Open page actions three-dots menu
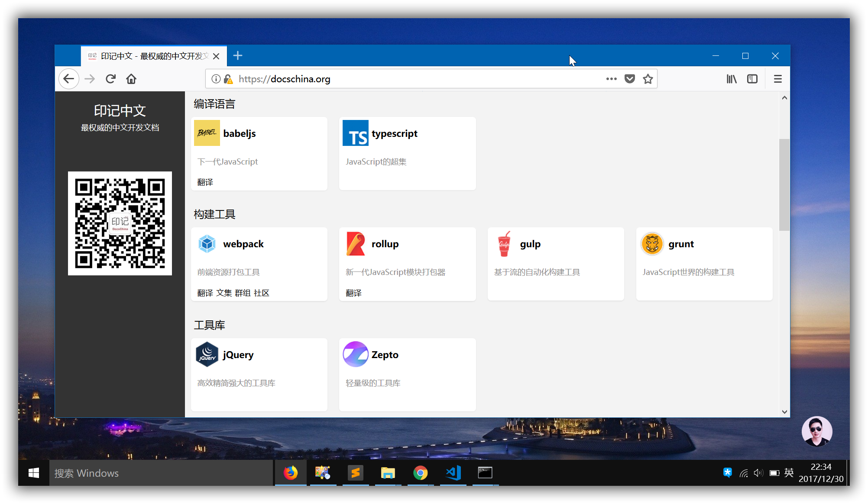 pos(611,79)
